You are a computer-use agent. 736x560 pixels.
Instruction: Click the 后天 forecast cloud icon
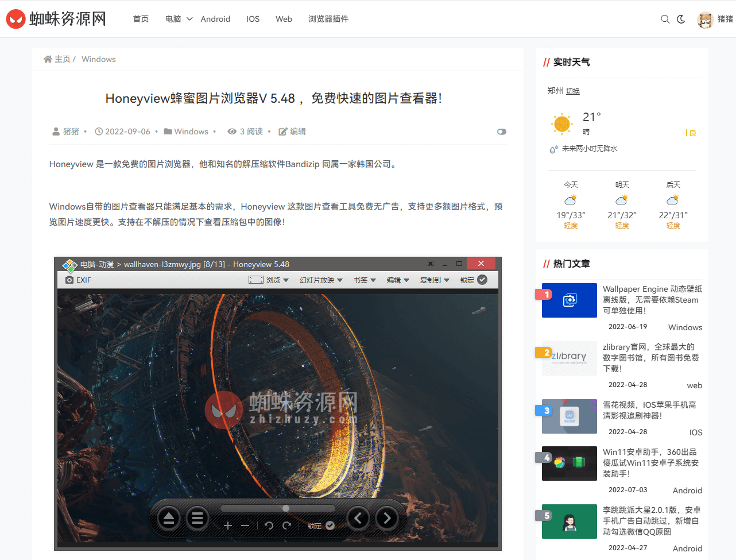pos(673,200)
